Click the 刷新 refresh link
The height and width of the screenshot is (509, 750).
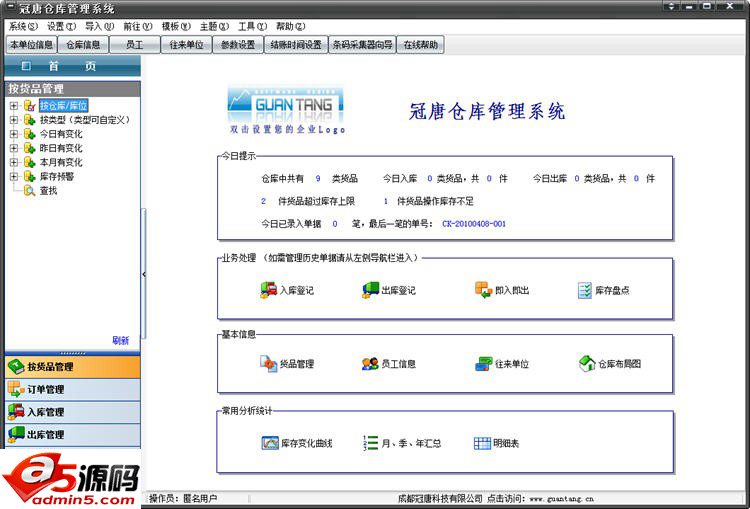click(121, 341)
